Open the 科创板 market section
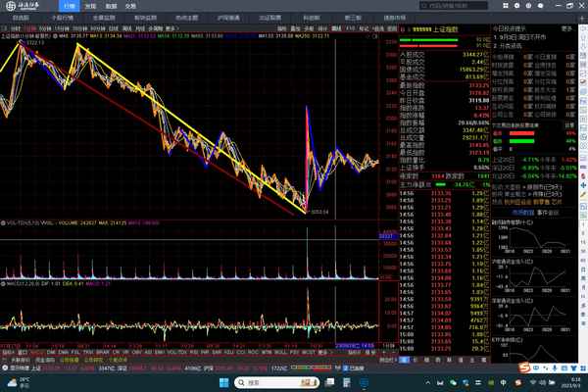588x392 pixels. click(x=312, y=18)
